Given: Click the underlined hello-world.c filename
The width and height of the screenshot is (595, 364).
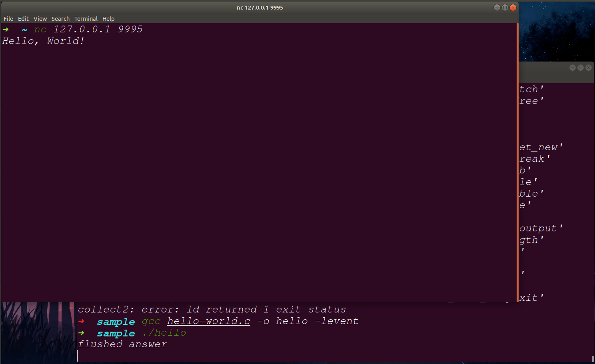Looking at the screenshot, I should pyautogui.click(x=209, y=321).
